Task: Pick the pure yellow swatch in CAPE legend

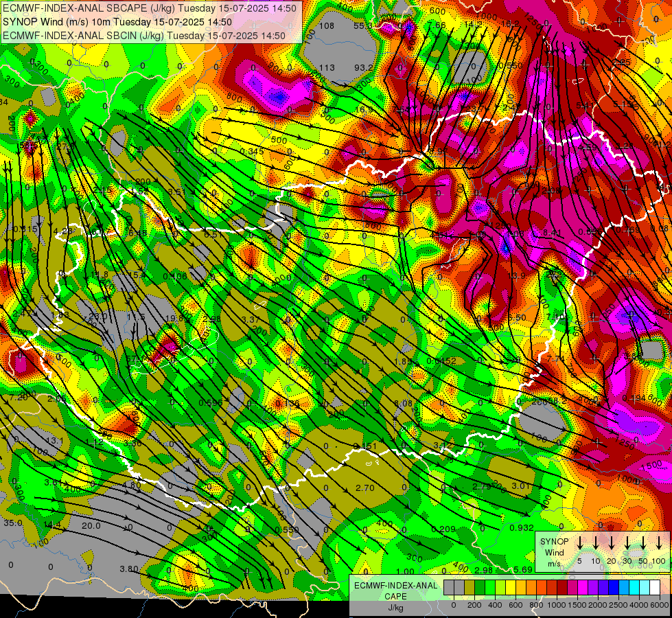Action: coord(511,587)
